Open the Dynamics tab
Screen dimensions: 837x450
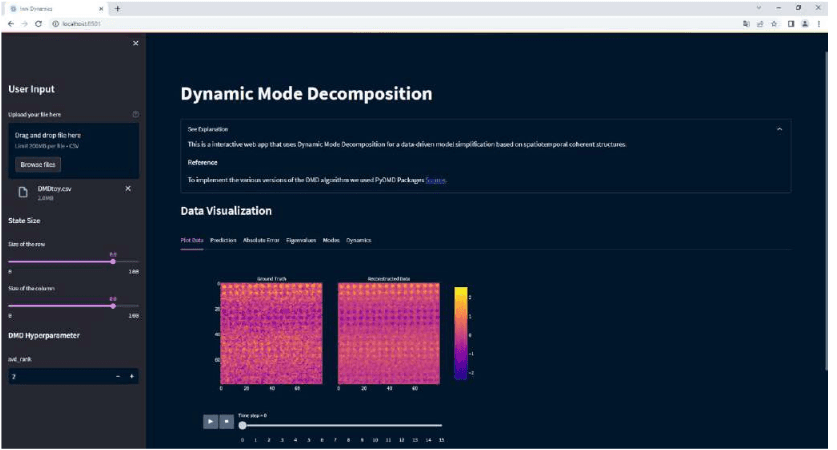(359, 240)
